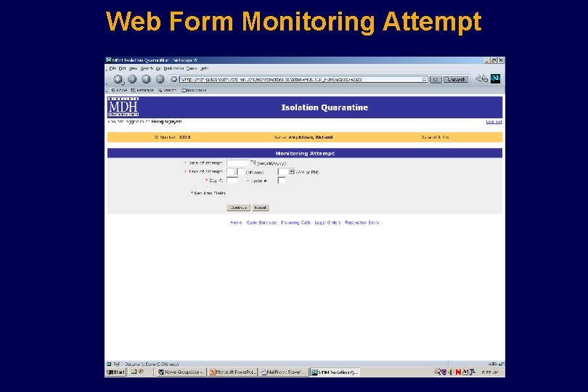Open the Bookmarks menu in menu bar
The height and width of the screenshot is (392, 588).
tap(173, 69)
